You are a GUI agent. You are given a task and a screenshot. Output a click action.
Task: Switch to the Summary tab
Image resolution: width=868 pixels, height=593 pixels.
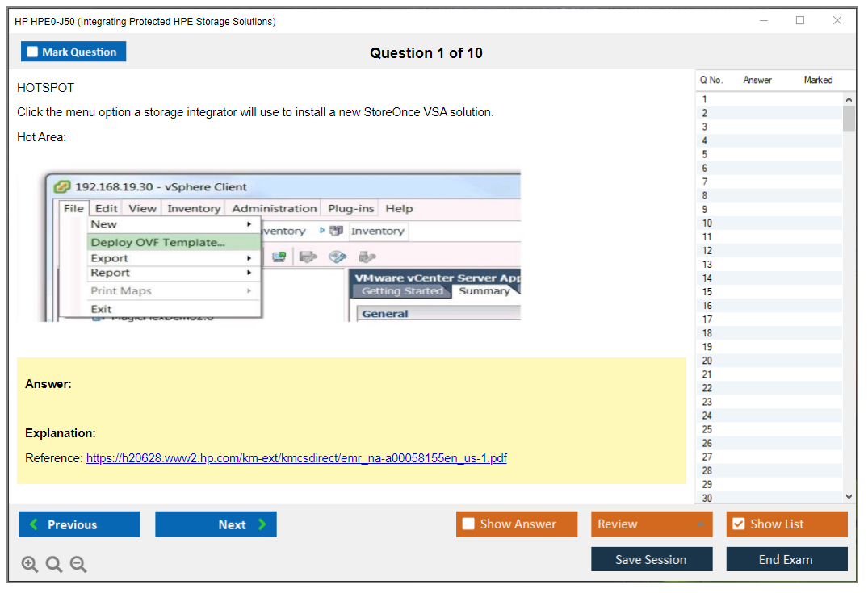(x=484, y=291)
